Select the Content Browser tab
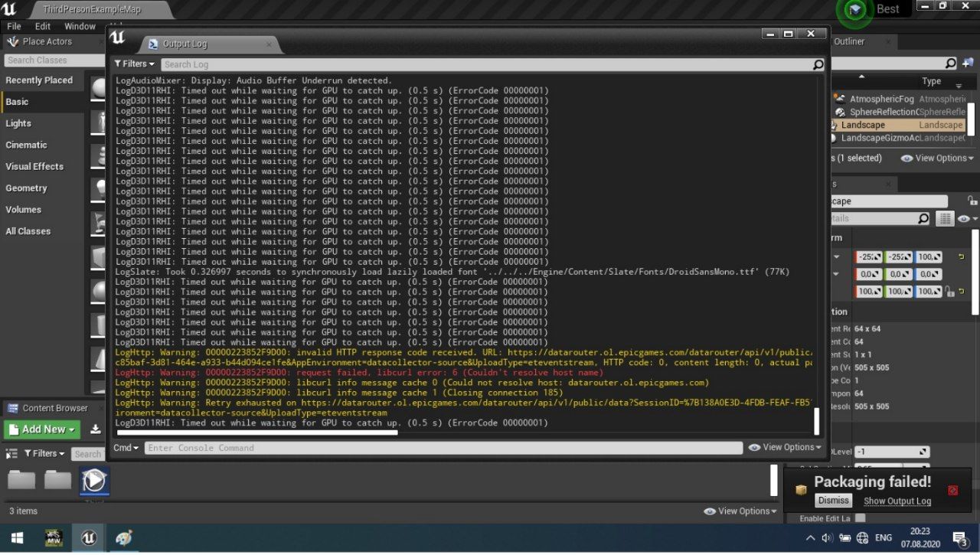This screenshot has height=555, width=980. point(55,408)
